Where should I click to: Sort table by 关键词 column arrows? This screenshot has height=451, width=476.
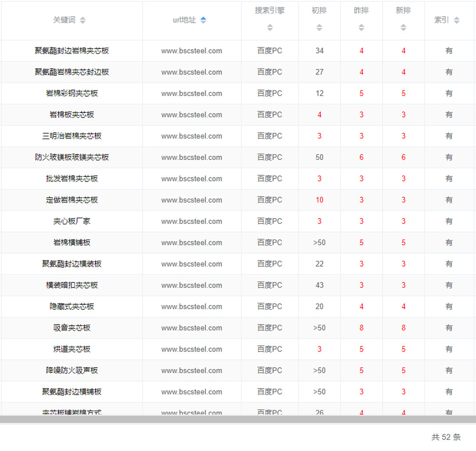[83, 20]
